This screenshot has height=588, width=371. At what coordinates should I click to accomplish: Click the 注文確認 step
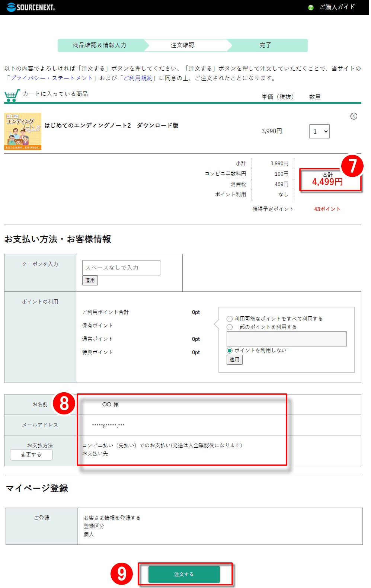tap(183, 45)
